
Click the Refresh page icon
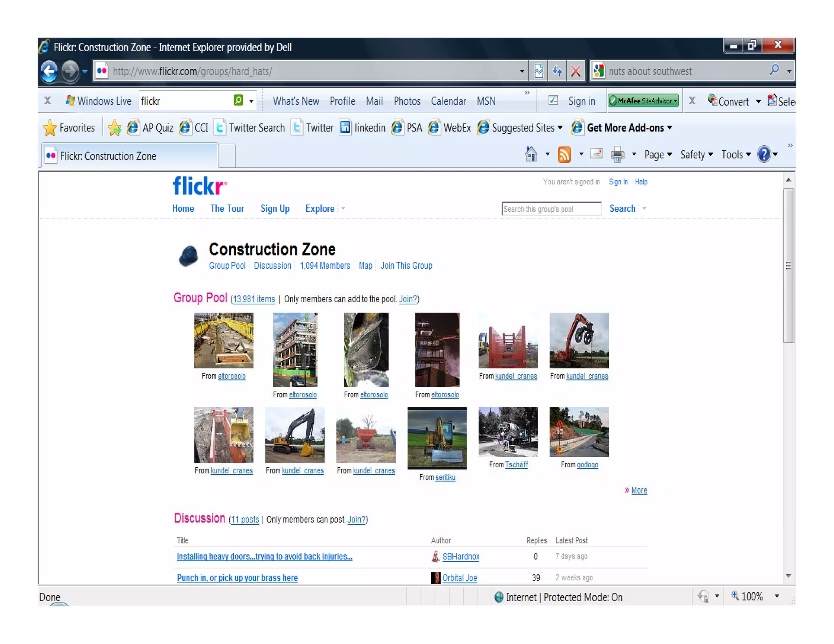click(x=557, y=71)
